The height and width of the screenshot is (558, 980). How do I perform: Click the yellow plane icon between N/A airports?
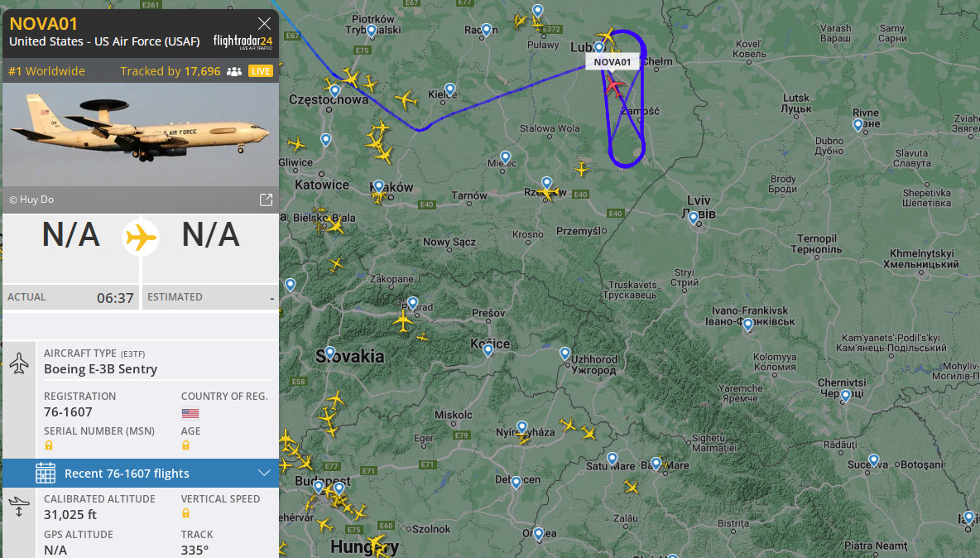click(x=141, y=238)
